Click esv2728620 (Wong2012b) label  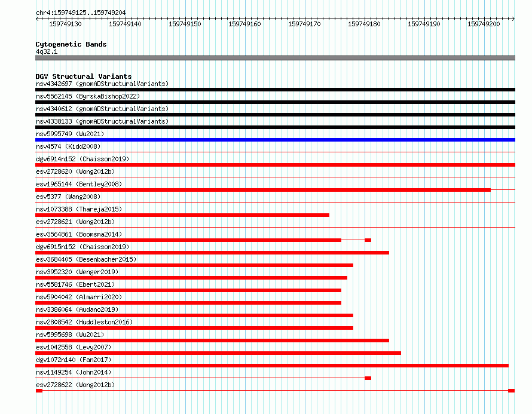75,171
